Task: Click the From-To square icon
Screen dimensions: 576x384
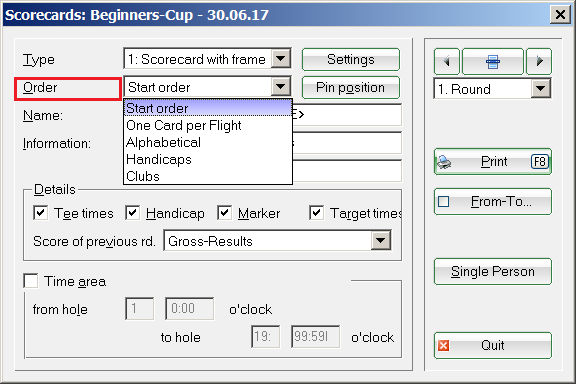Action: point(443,201)
